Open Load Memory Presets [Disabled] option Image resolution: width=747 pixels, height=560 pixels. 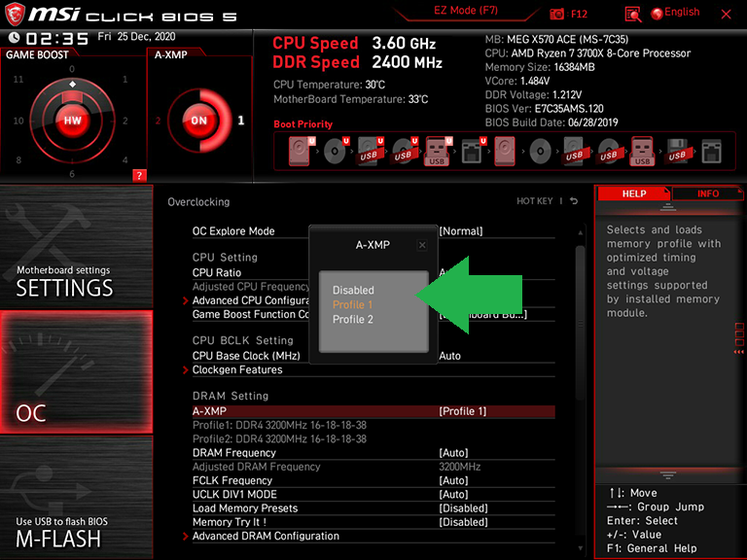click(373, 508)
